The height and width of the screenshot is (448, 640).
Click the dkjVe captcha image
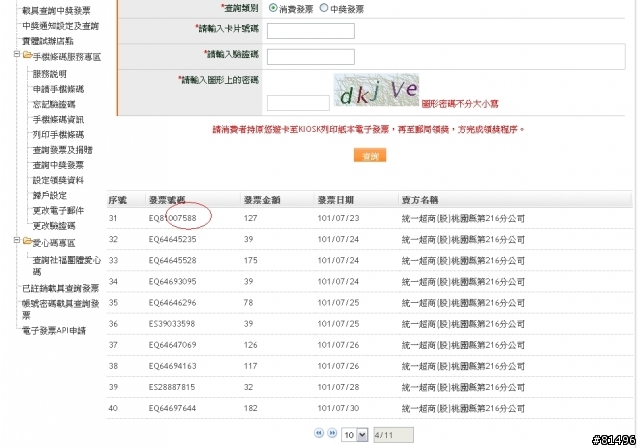point(376,90)
